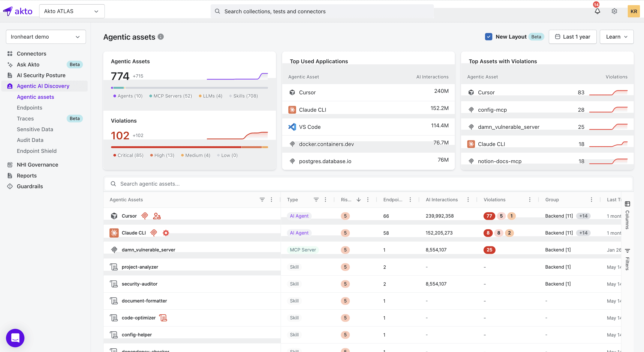Image resolution: width=644 pixels, height=352 pixels.
Task: Focus the global search collections field
Action: [322, 11]
